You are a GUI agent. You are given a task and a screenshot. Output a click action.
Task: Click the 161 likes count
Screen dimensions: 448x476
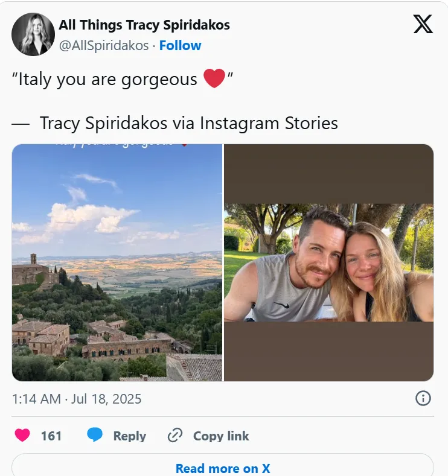click(x=51, y=436)
